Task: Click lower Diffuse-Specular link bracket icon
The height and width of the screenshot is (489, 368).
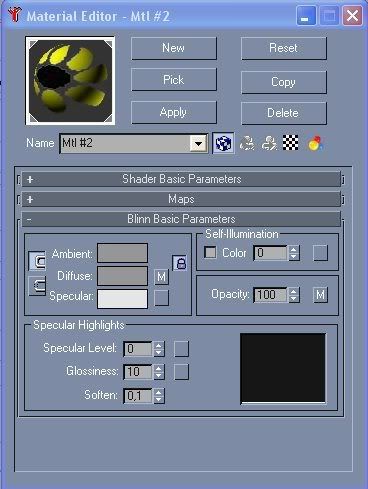Action: coord(37,286)
